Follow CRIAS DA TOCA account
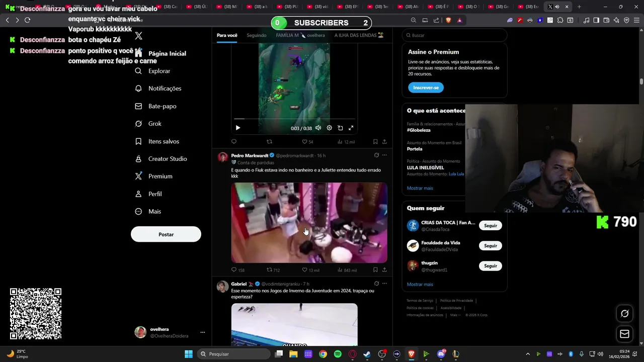The image size is (644, 362). (490, 226)
